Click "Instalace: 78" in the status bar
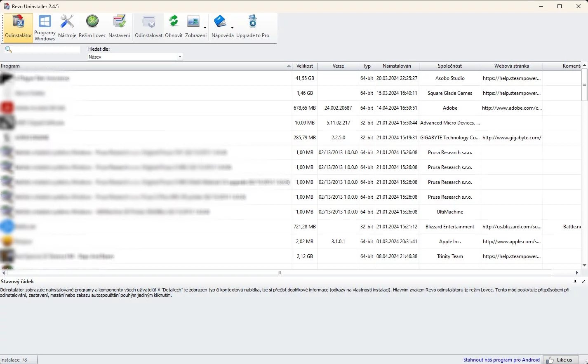This screenshot has height=364, width=588. point(14,360)
